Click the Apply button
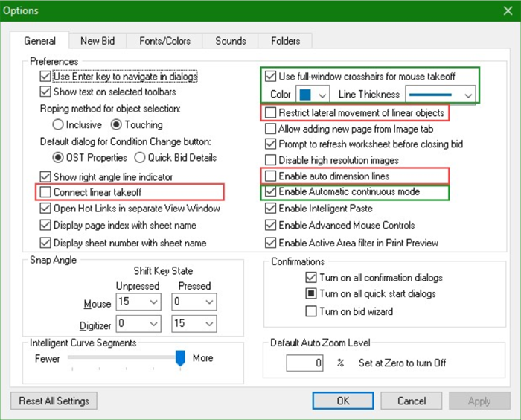The image size is (521, 420). (479, 401)
